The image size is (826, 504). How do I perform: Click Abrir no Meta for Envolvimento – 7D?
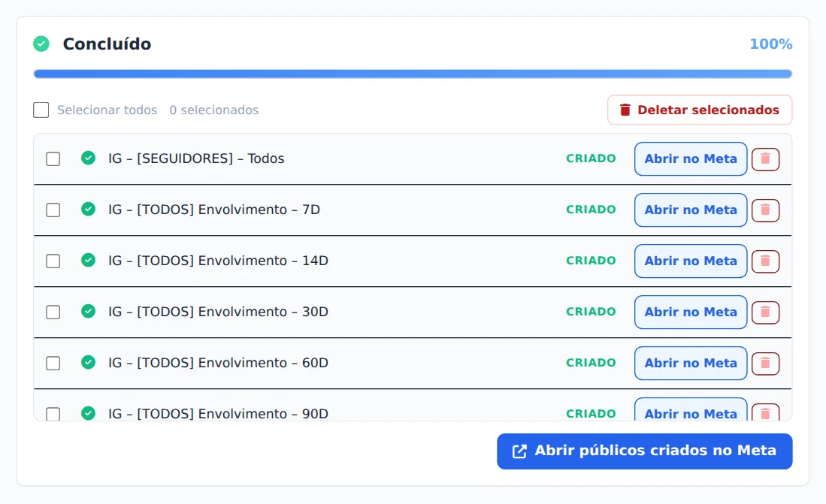coord(691,210)
